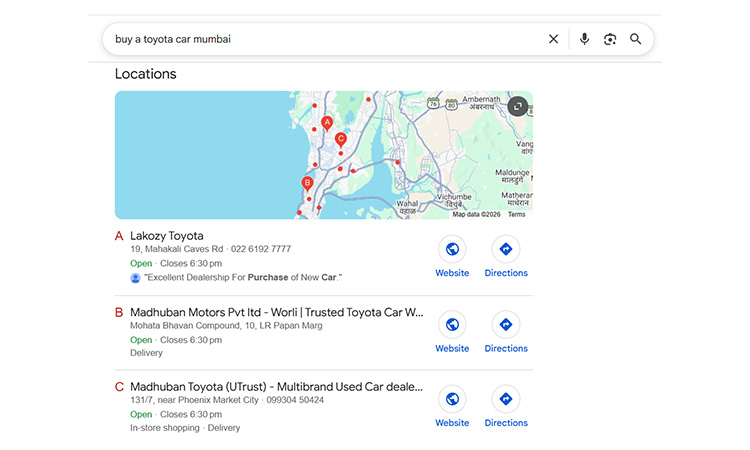Click 'Vichumbe' label on the map
Viewport: 750px width, 450px height.
tap(454, 197)
